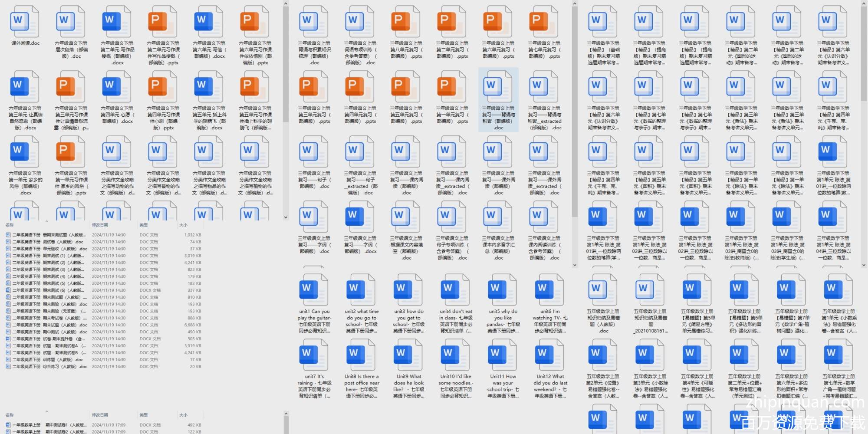
Task: Sort 一年级数学上册 list by 修改日期 header
Action: pos(100,415)
